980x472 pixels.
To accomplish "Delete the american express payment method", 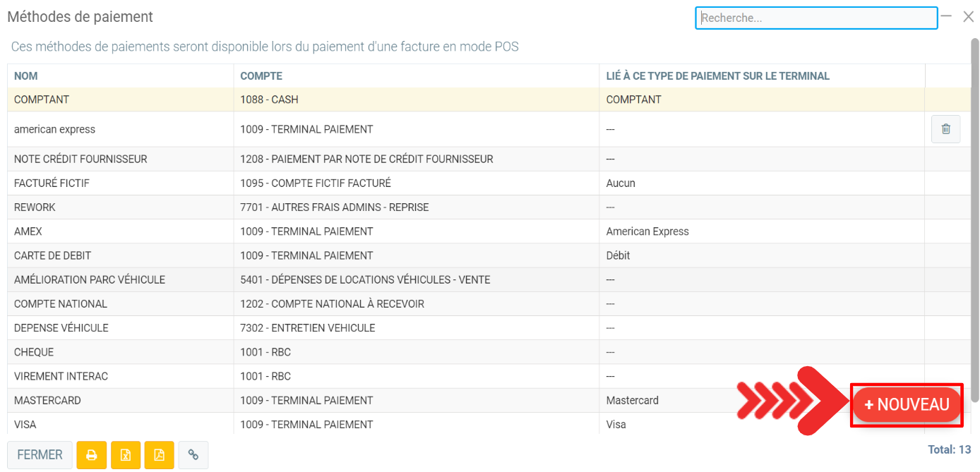I will pos(945,129).
